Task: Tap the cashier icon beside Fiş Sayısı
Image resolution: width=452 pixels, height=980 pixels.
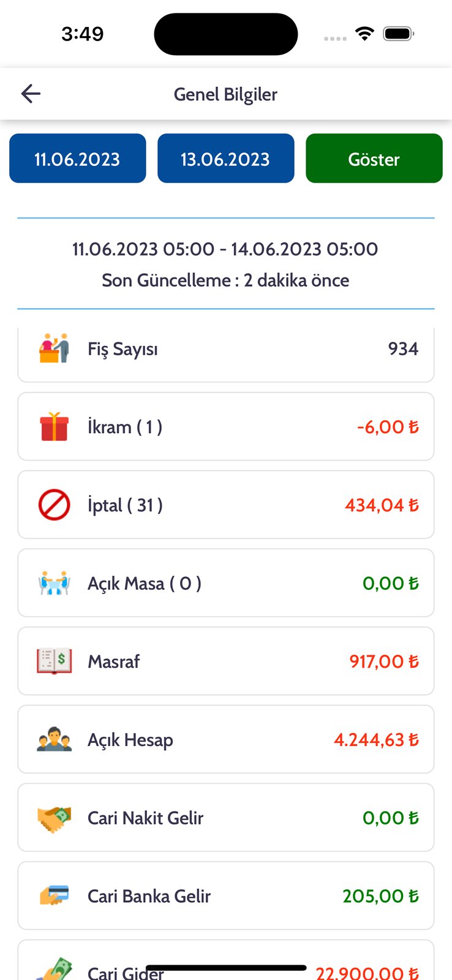Action: pos(54,349)
